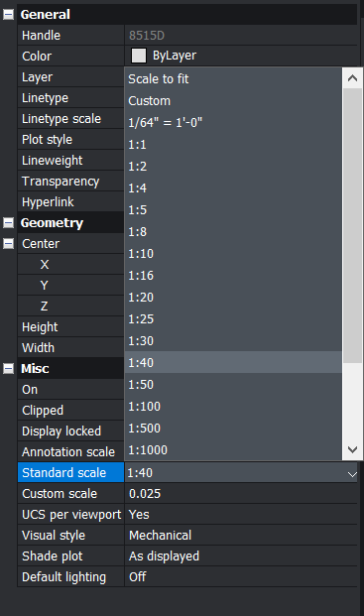Viewport: 364px width, 616px height.
Task: Click the scale list scroll-down arrow
Action: pos(352,449)
